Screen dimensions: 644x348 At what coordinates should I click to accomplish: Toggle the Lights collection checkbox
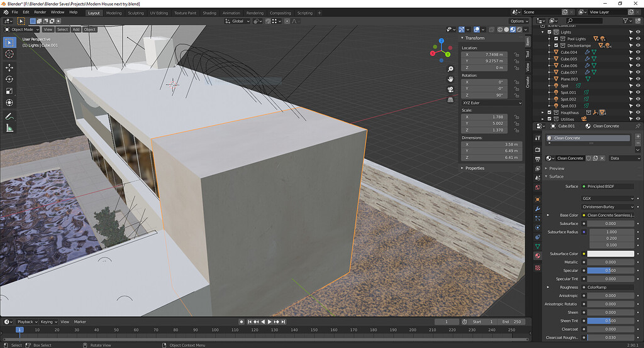[550, 32]
